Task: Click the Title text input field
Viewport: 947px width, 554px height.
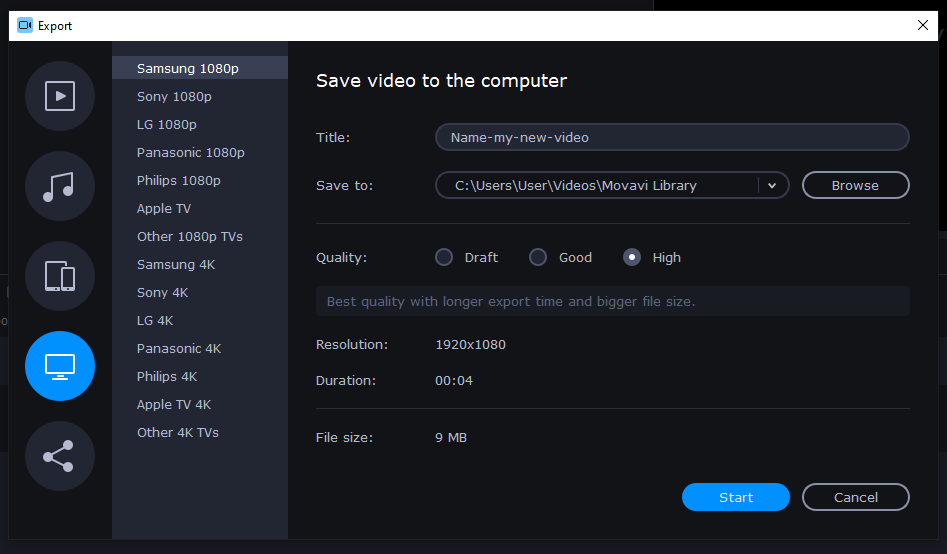Action: 671,137
